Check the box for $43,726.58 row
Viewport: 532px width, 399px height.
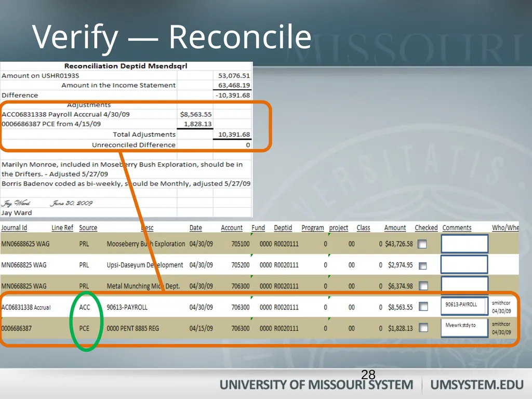click(x=422, y=244)
